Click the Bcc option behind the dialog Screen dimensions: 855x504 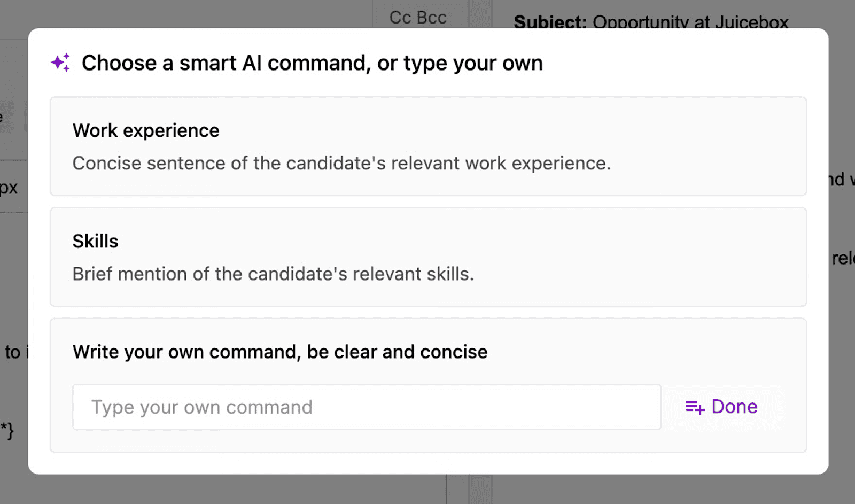tap(432, 18)
